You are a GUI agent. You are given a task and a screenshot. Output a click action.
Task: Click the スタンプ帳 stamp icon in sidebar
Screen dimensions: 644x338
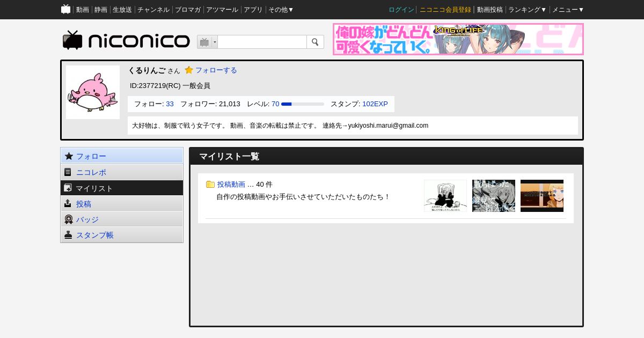point(68,235)
